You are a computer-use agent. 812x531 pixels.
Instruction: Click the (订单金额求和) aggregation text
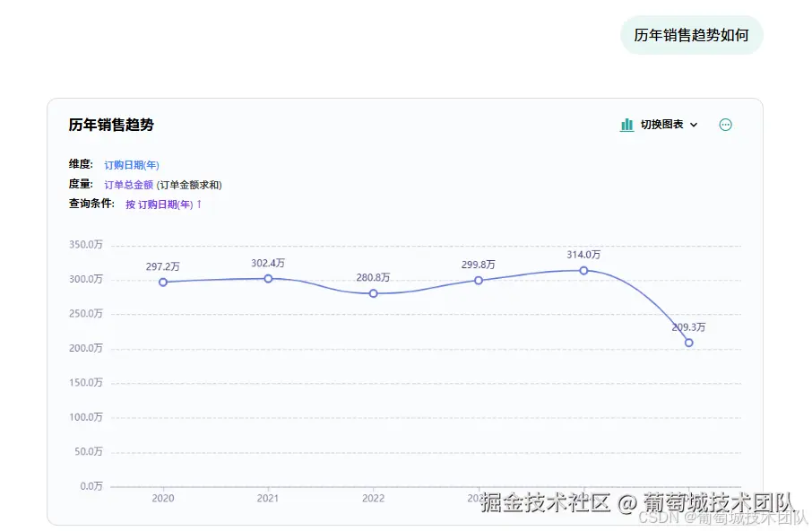pyautogui.click(x=189, y=185)
